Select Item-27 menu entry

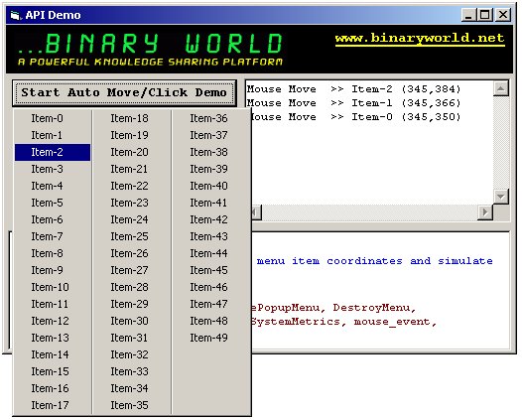132,270
